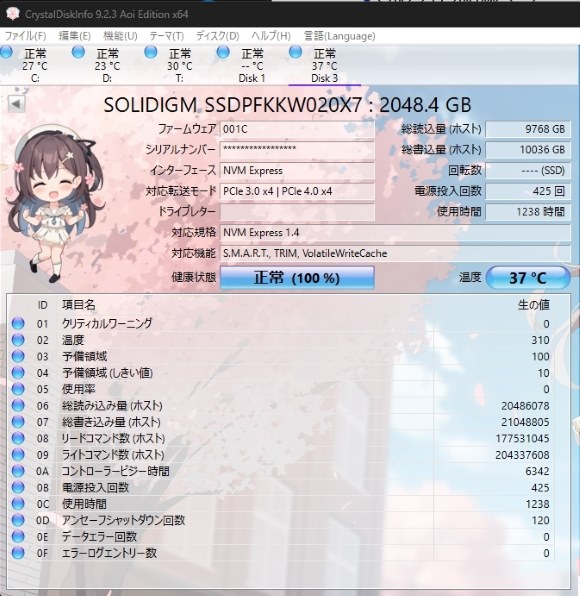
Task: Click the blue status orb for C: drive
Action: (6, 52)
